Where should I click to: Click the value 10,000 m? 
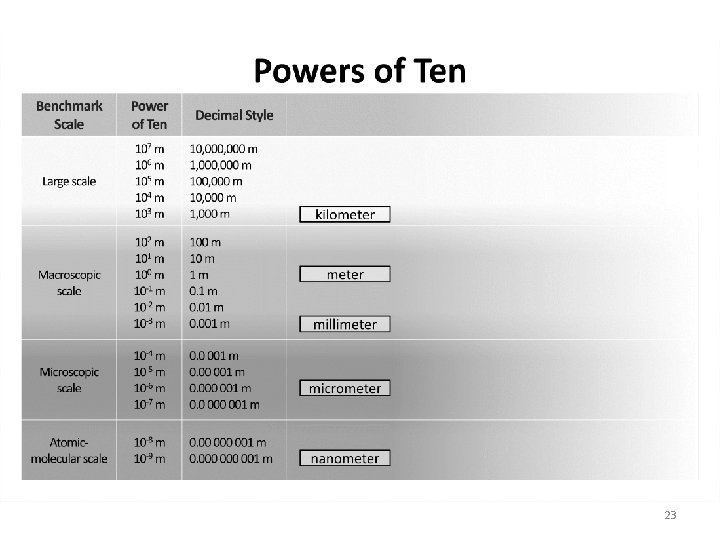point(213,198)
